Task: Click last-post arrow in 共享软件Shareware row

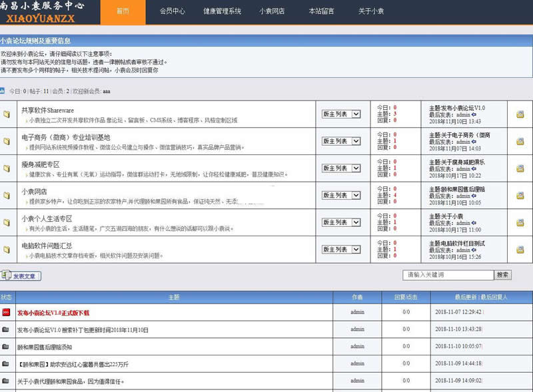Action: point(474,115)
